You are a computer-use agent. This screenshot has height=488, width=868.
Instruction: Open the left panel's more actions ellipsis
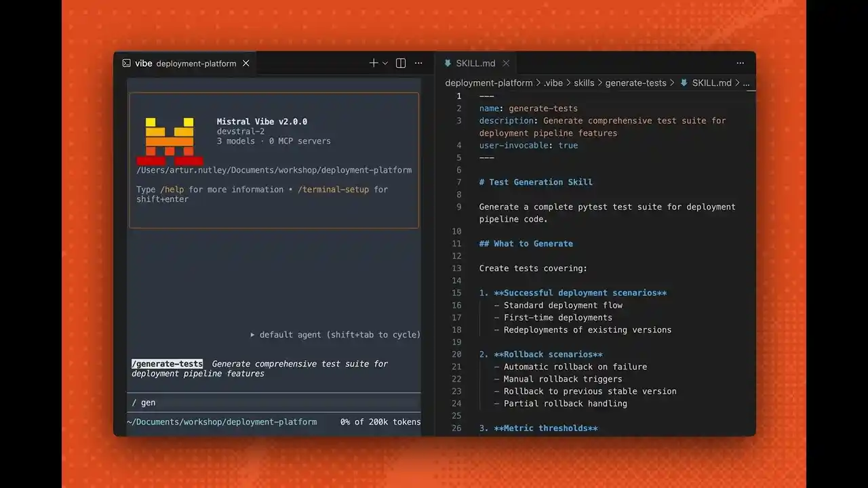point(419,63)
